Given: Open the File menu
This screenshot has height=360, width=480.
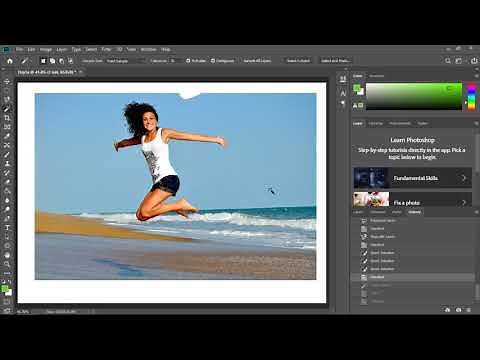Looking at the screenshot, I should (x=19, y=49).
